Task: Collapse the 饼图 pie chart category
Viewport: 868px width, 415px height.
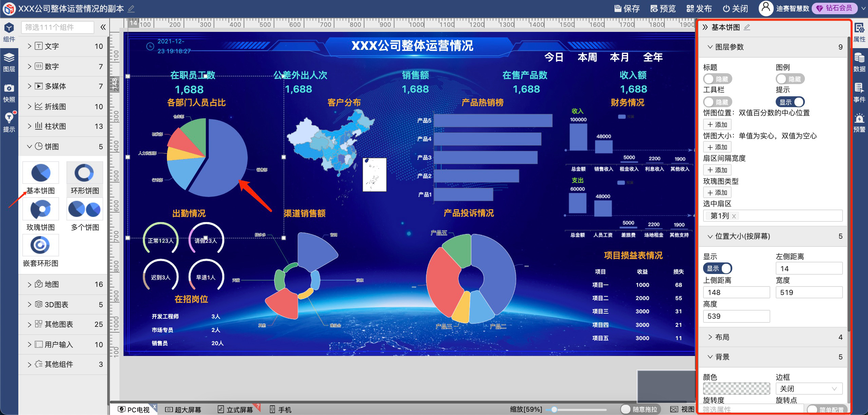Action: click(x=63, y=146)
